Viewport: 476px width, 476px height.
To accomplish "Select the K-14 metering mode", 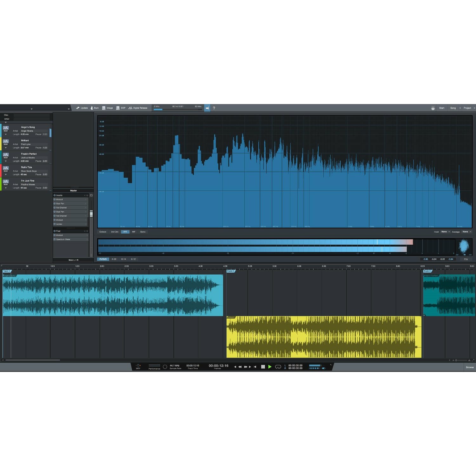I will [123, 259].
